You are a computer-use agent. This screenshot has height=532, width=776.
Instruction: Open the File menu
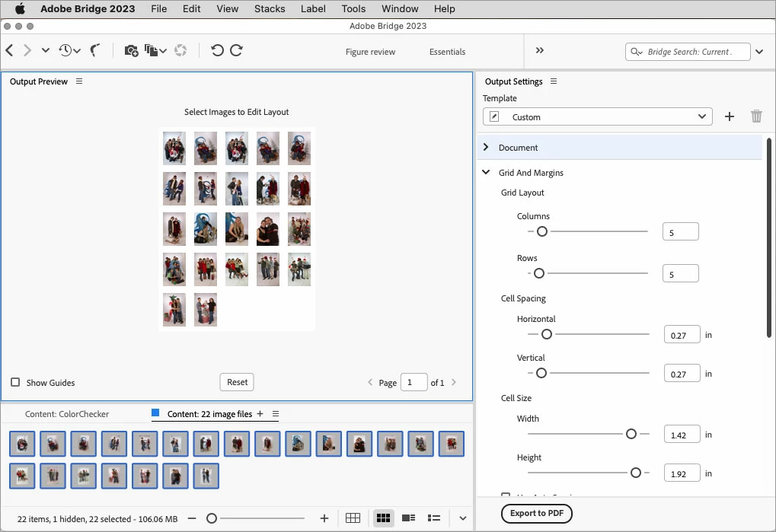point(159,9)
